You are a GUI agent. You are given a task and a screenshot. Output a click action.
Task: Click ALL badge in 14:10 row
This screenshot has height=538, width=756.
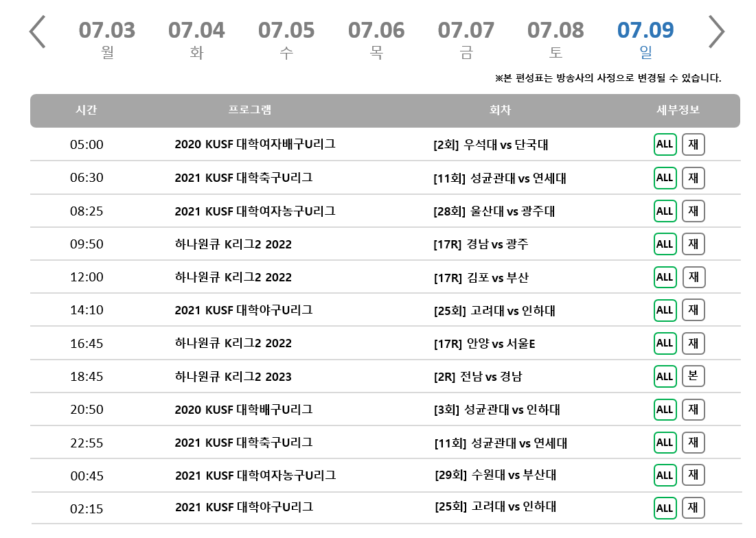click(x=665, y=310)
